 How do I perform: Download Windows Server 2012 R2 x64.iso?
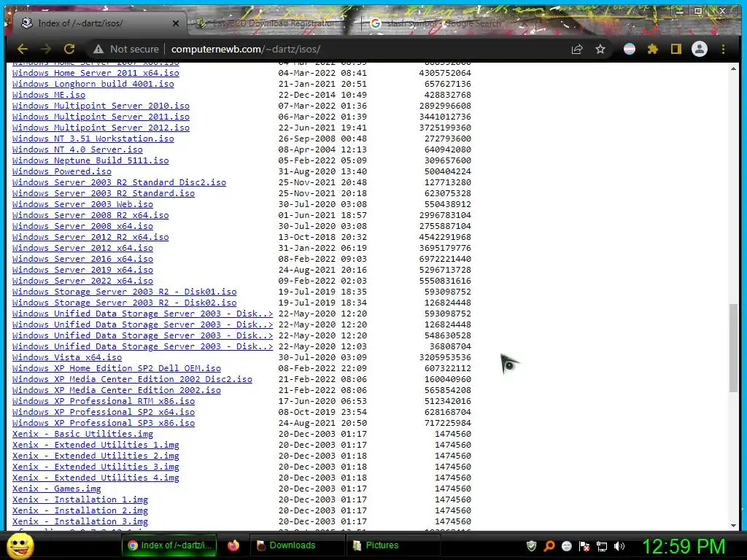(x=90, y=237)
